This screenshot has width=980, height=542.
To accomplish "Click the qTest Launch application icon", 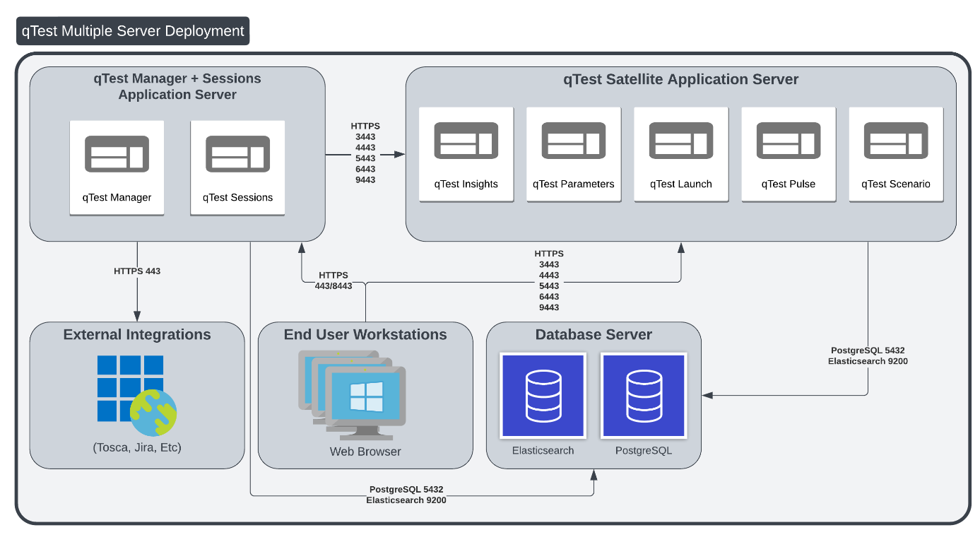I will (681, 140).
